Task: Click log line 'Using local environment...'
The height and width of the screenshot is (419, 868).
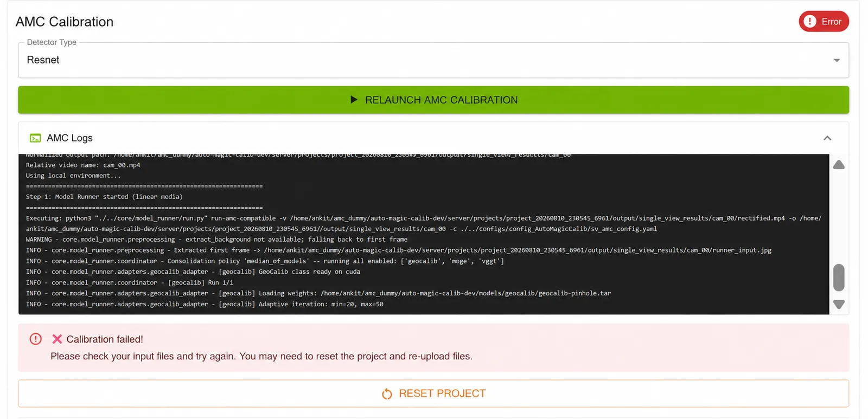Action: [73, 176]
